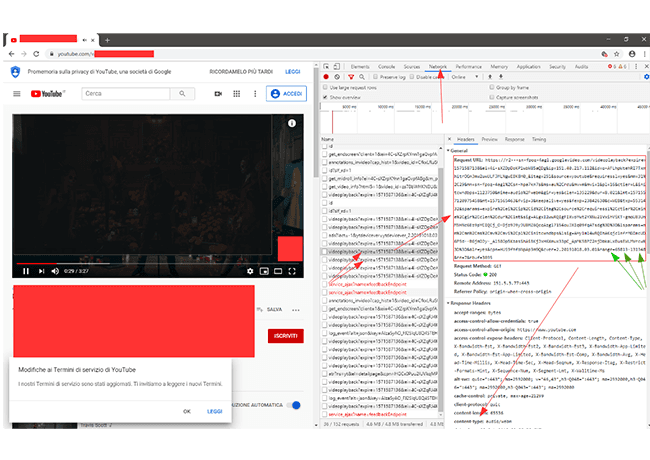Click LEGGI in the privacy reminder banner
The width and height of the screenshot is (650, 460).
point(293,72)
